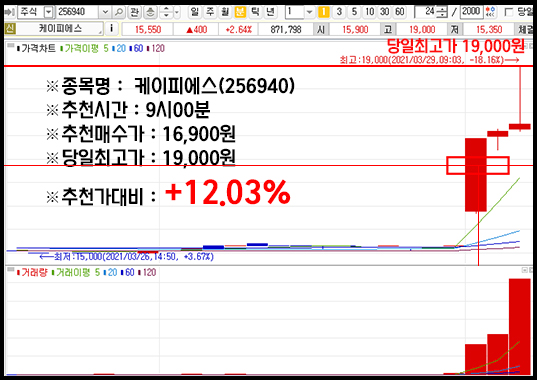Image resolution: width=537 pixels, height=380 pixels.
Task: Select the 1-minute interval button
Action: tap(324, 12)
